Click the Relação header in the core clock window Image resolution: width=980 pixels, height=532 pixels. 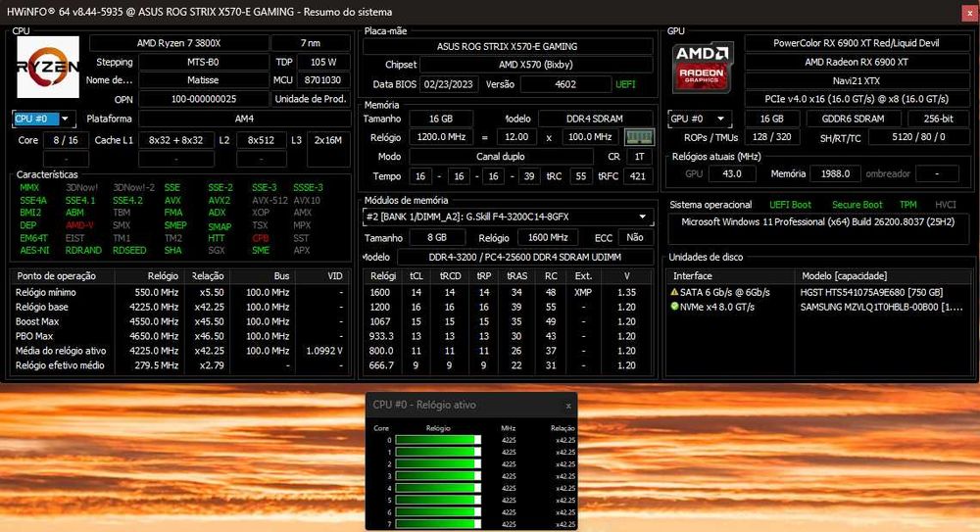pyautogui.click(x=563, y=428)
